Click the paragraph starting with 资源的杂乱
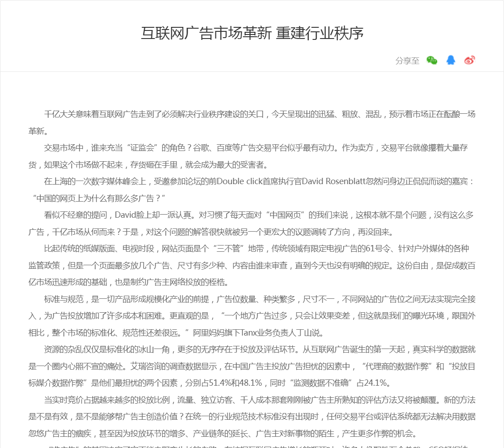 (252, 349)
